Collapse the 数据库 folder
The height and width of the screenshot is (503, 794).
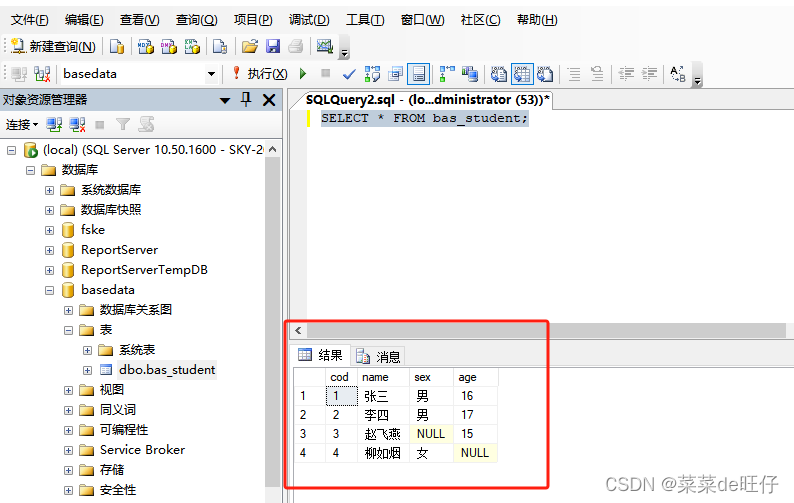[x=30, y=170]
